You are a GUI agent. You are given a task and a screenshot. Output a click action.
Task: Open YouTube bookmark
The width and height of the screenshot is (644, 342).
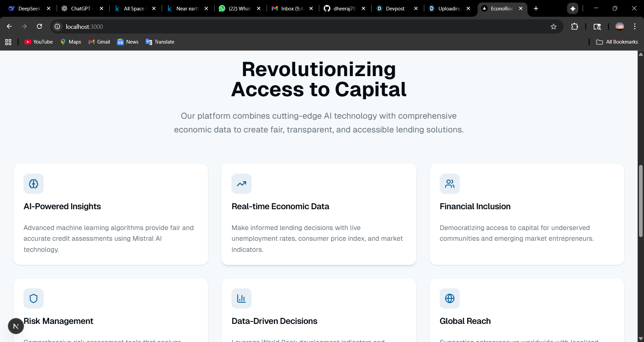click(x=39, y=42)
